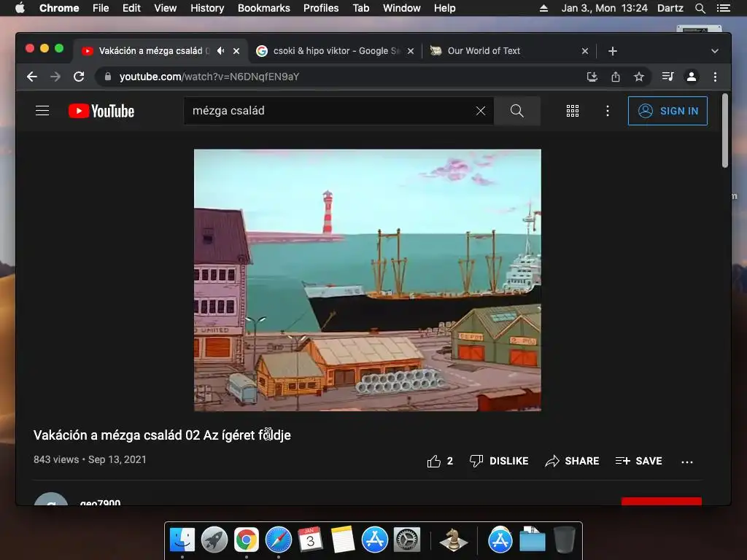
Task: Open a new tab with the plus button
Action: [x=613, y=51]
